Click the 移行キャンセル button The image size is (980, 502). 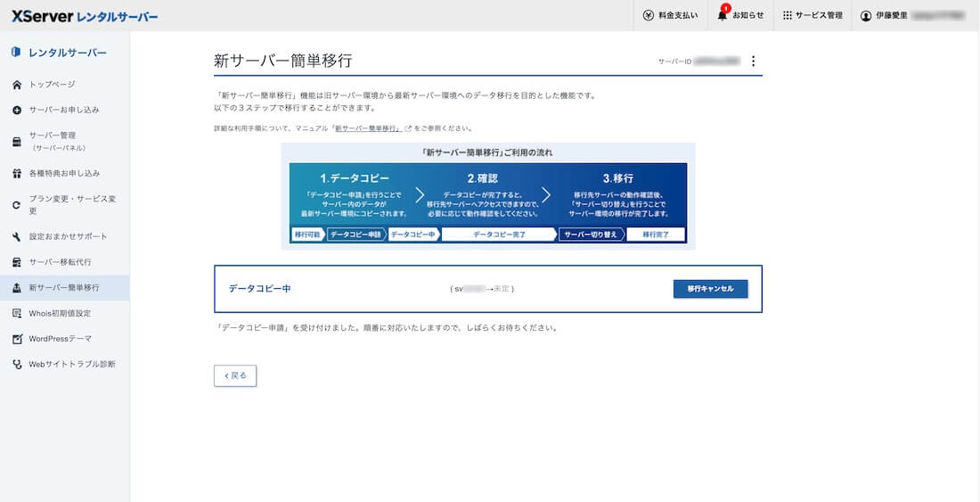(711, 289)
